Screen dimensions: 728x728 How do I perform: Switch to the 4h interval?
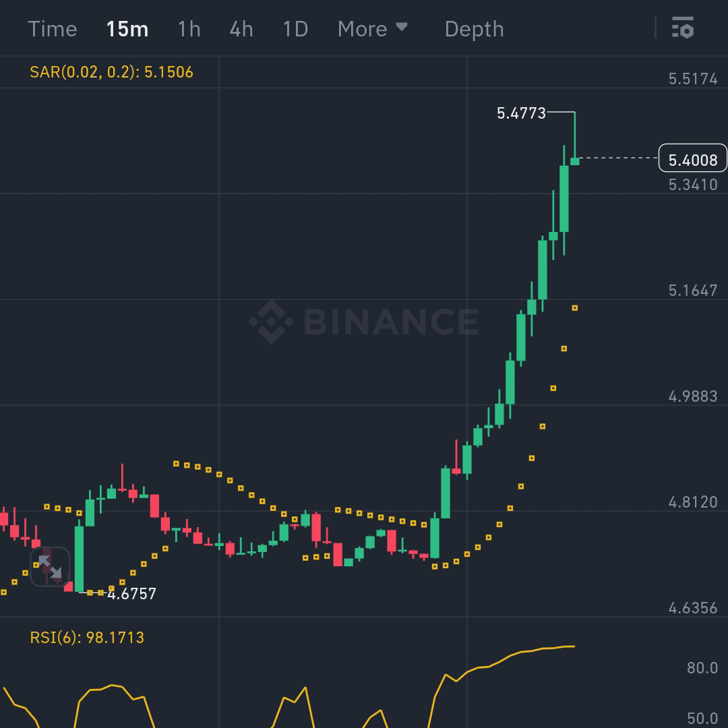pos(241,29)
